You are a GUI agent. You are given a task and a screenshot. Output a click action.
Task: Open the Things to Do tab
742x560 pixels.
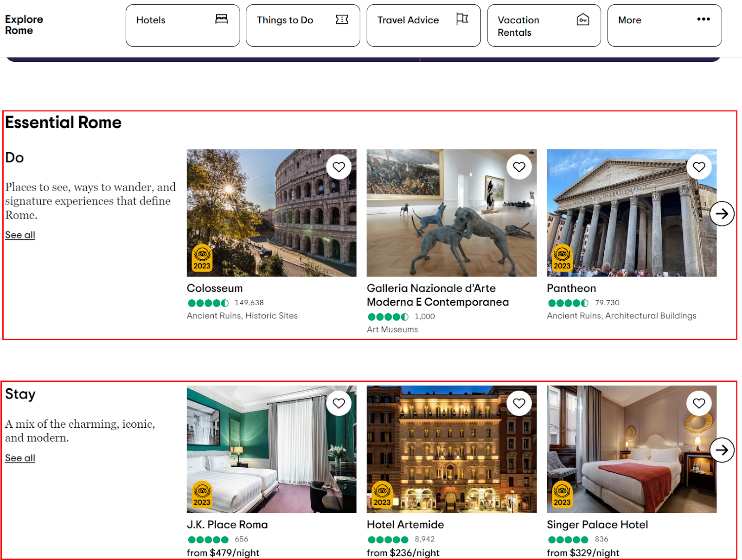pyautogui.click(x=303, y=26)
